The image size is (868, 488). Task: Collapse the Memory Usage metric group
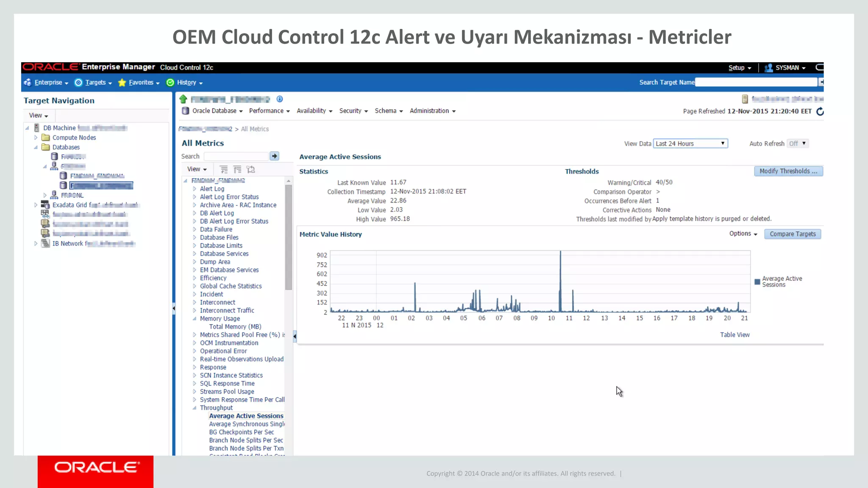195,319
